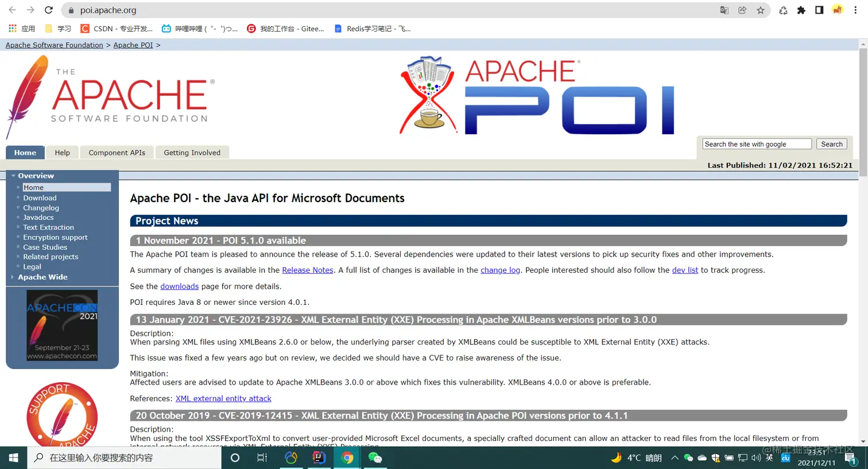Open the Windows Start menu
The image size is (868, 469).
point(14,458)
